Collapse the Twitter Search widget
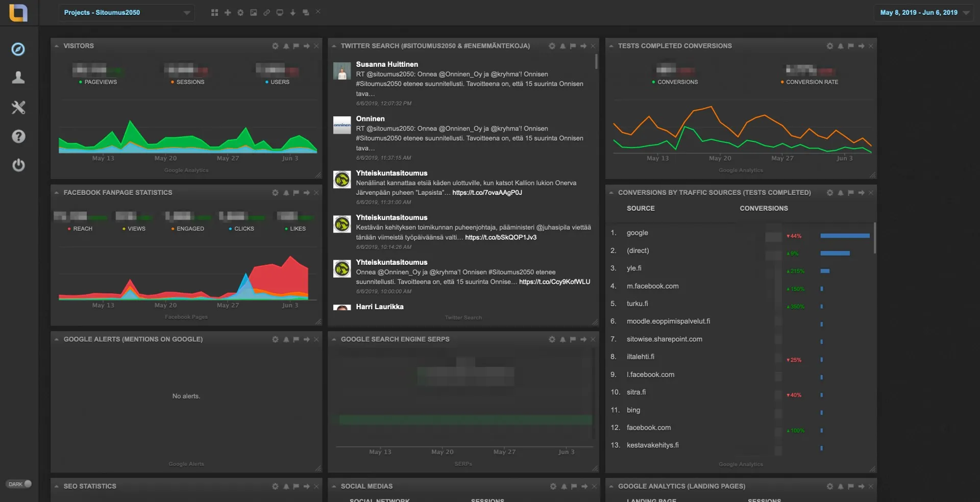This screenshot has width=980, height=502. pos(334,46)
